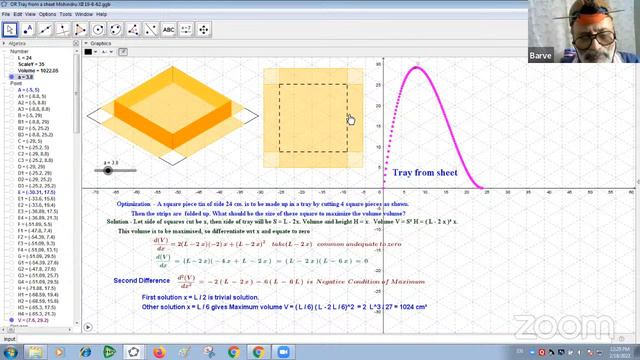640x360 pixels.
Task: Open Firefox from the taskbar
Action: click(159, 352)
